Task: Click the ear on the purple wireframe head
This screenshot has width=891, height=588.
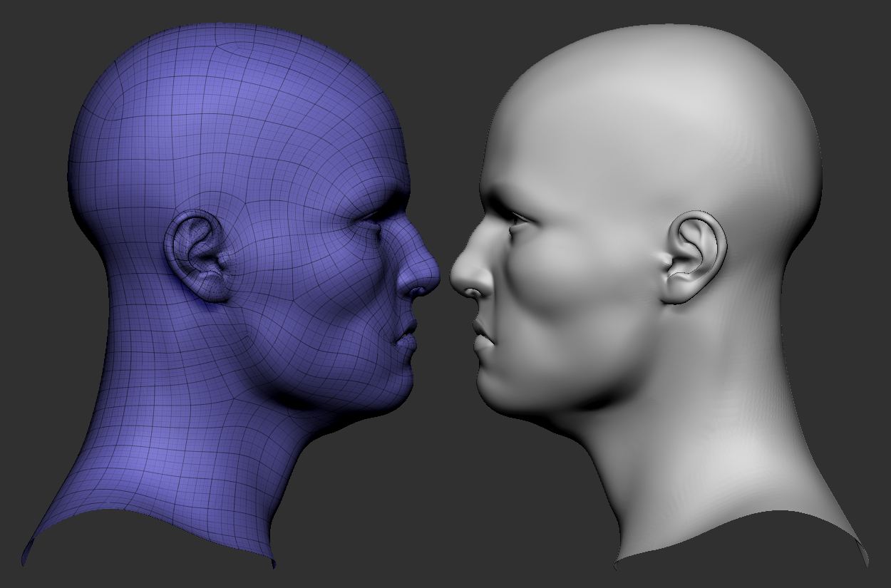Action: click(x=198, y=255)
